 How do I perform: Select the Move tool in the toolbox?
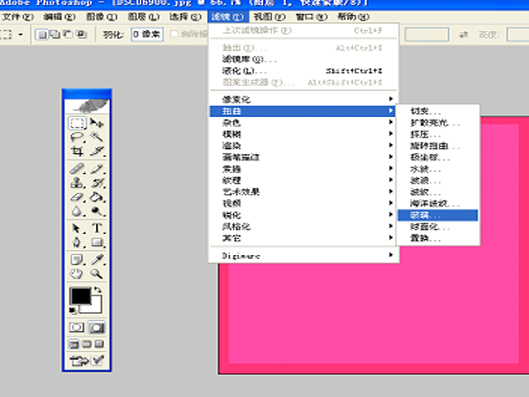tap(97, 123)
